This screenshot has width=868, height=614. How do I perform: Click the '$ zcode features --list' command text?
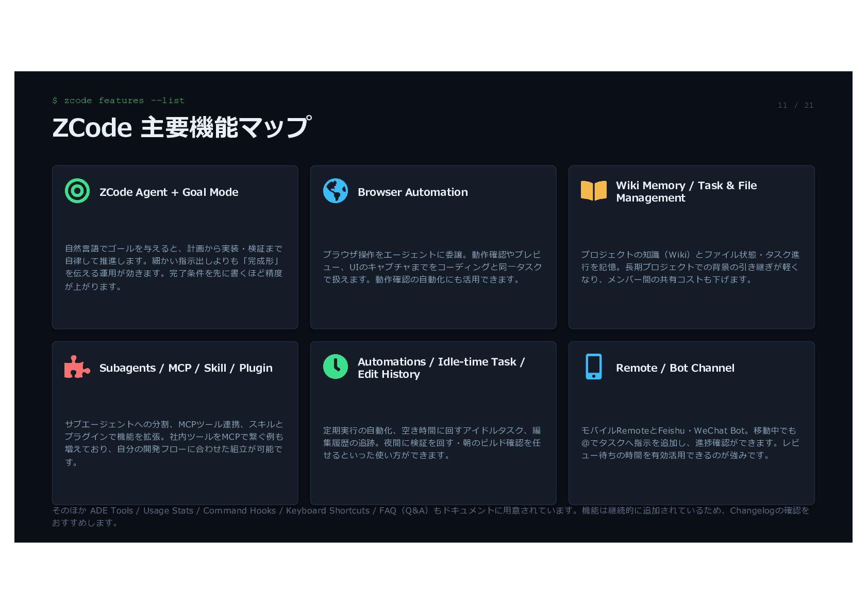click(x=118, y=101)
